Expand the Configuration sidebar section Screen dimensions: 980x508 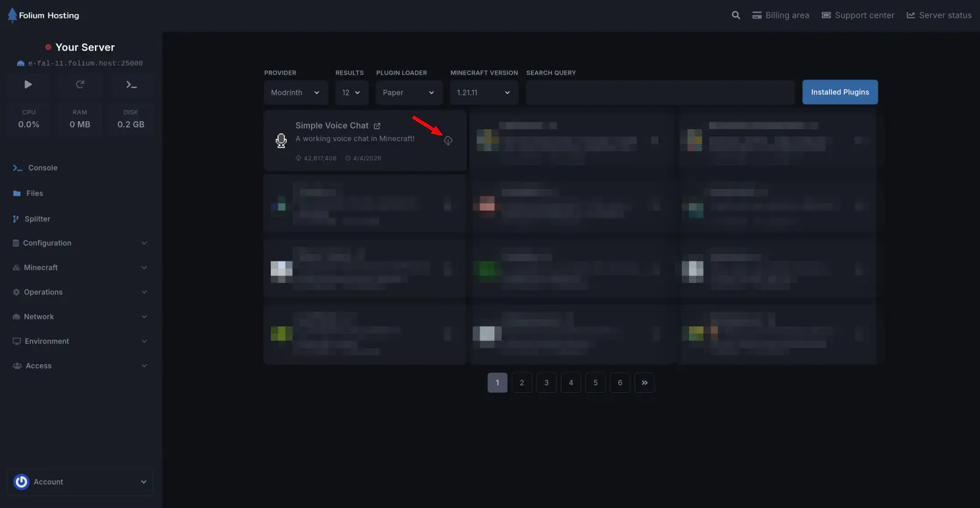[80, 243]
